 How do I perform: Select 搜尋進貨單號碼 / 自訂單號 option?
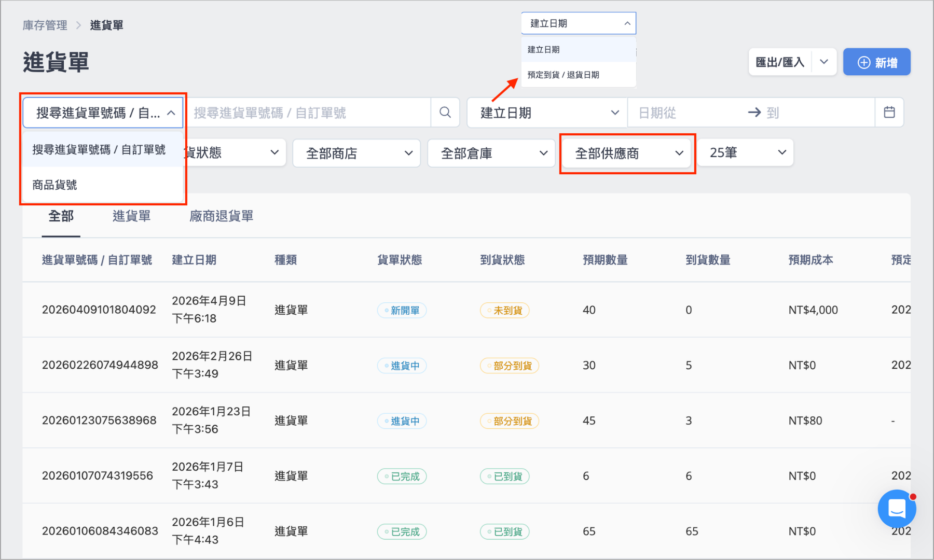pos(103,150)
